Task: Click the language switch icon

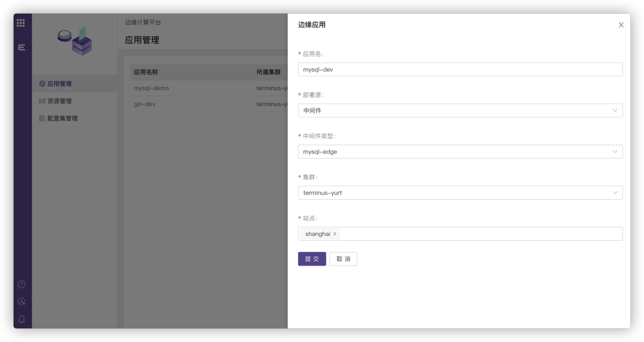Action: 22,301
